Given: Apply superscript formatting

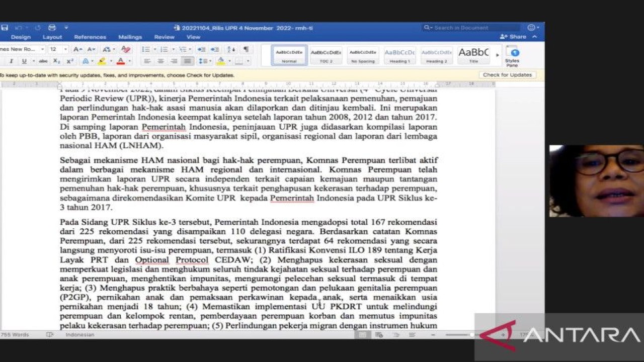Looking at the screenshot, I should coord(69,60).
